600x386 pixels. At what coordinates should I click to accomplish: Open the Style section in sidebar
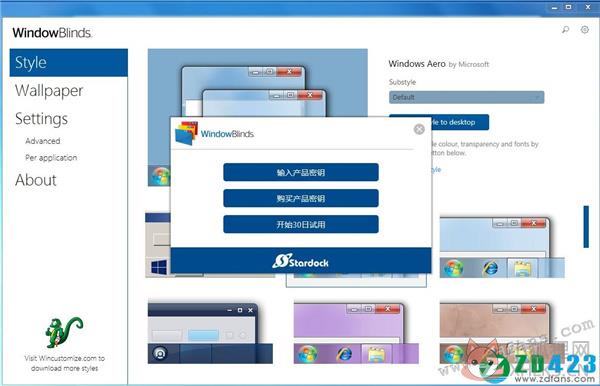point(68,62)
